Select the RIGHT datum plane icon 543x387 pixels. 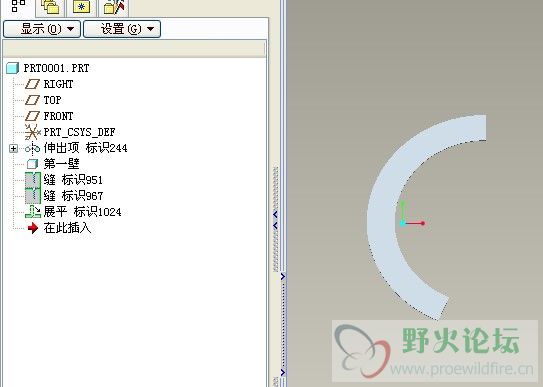tap(33, 84)
